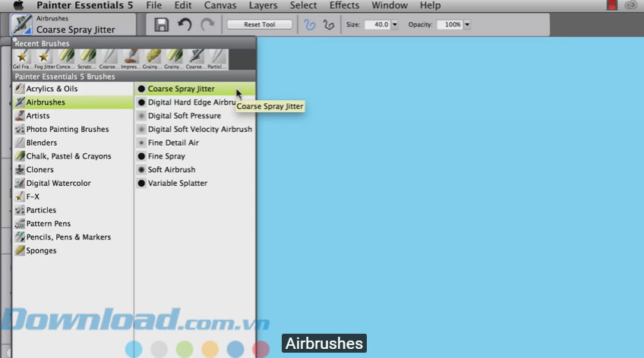Select the Freehand Strokes icon
Image resolution: width=644 pixels, height=358 pixels.
coord(310,24)
